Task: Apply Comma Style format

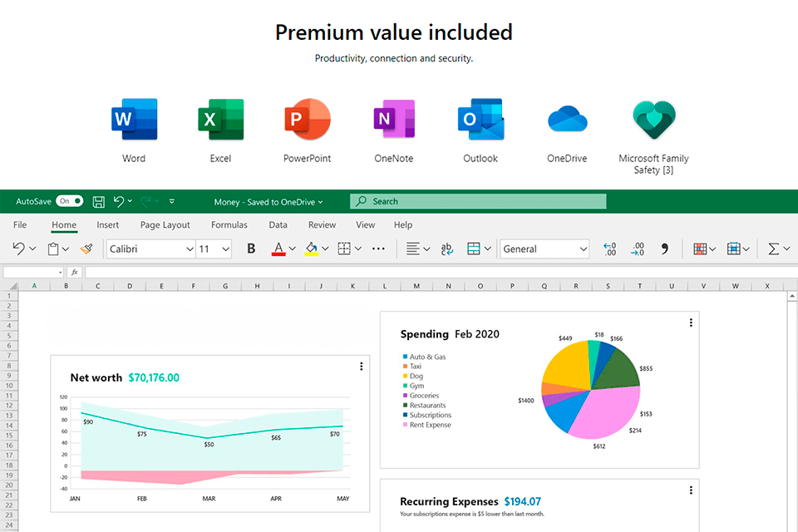Action: coord(665,249)
